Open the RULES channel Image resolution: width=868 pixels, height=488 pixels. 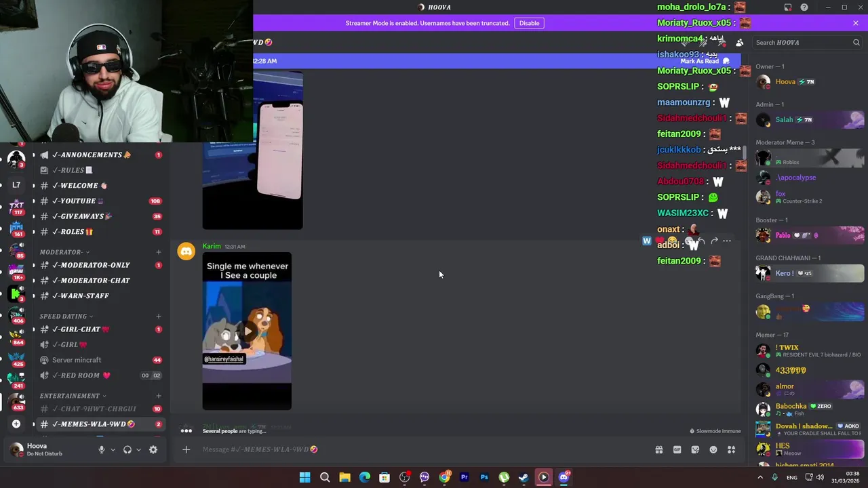pos(102,170)
